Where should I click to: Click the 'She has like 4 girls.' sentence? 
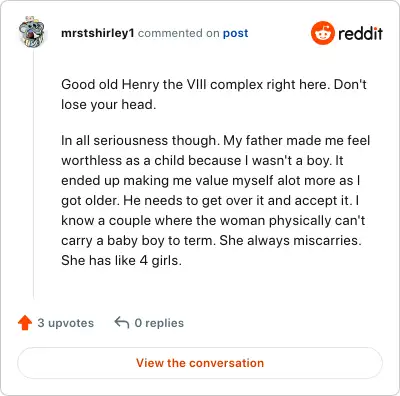click(x=121, y=260)
